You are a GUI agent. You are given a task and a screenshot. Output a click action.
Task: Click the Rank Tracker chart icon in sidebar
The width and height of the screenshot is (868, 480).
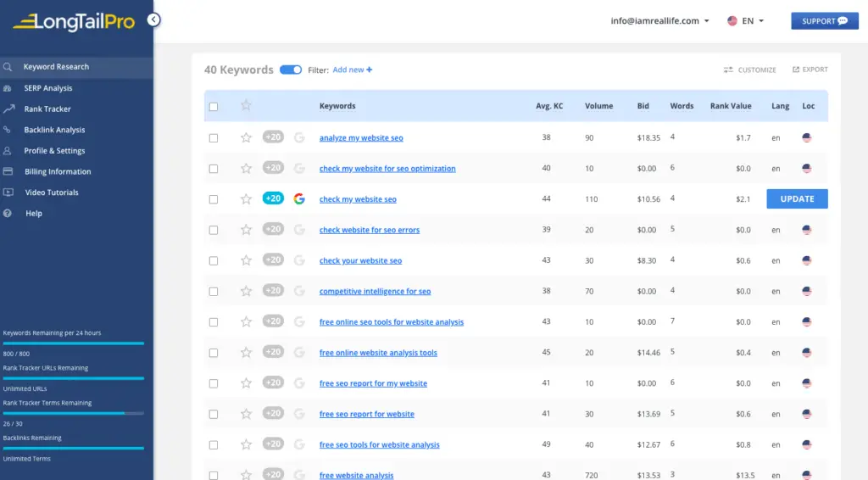coord(8,109)
